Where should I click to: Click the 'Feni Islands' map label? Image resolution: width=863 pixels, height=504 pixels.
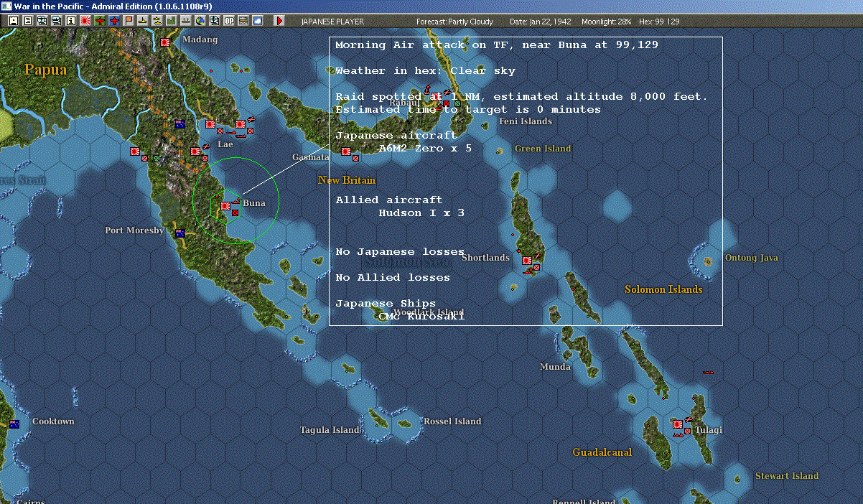click(526, 121)
